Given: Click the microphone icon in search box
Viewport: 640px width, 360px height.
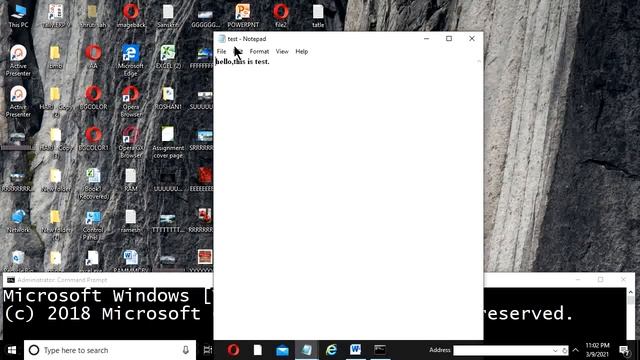Looking at the screenshot, I should coord(186,350).
